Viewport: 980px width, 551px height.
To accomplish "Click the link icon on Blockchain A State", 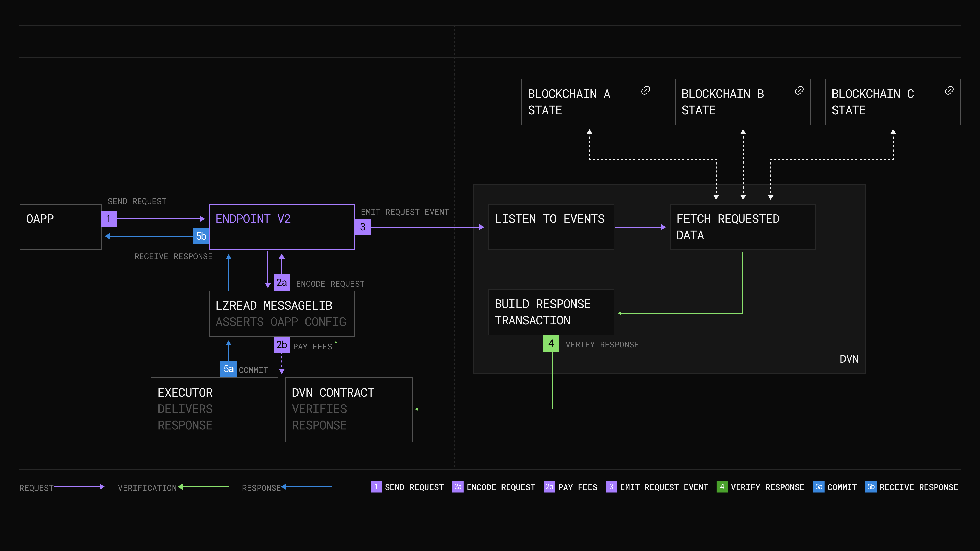I will pyautogui.click(x=646, y=91).
